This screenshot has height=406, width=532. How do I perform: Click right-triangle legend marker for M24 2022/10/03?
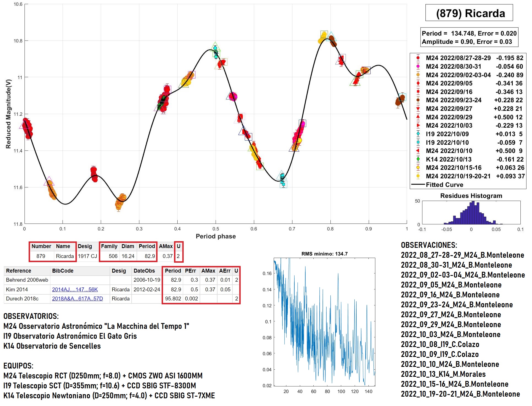(x=418, y=125)
